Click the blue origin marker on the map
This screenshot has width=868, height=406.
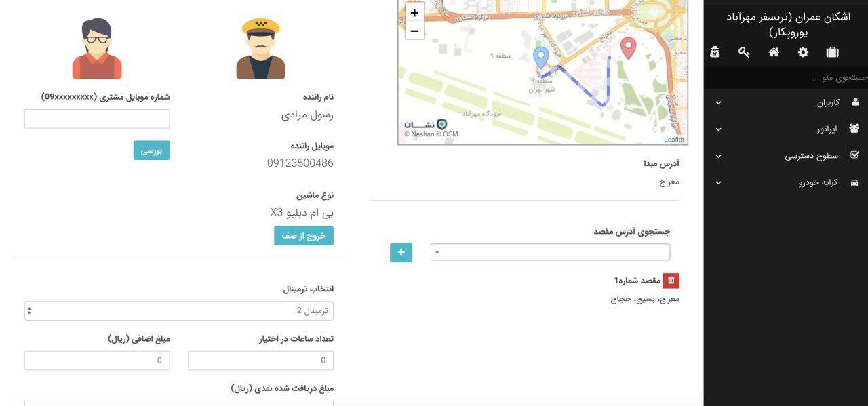pyautogui.click(x=540, y=58)
